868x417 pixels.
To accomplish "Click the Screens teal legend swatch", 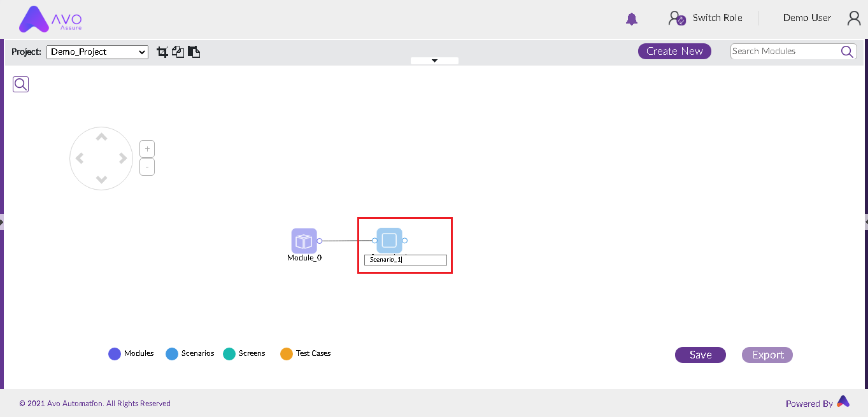I will 229,354.
